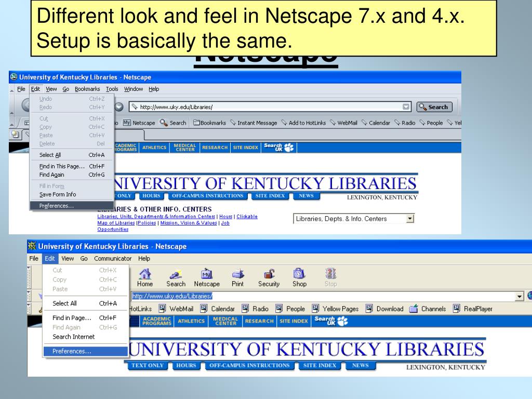Open People bookmark in lower personal toolbar
The image size is (532, 399).
(x=290, y=309)
